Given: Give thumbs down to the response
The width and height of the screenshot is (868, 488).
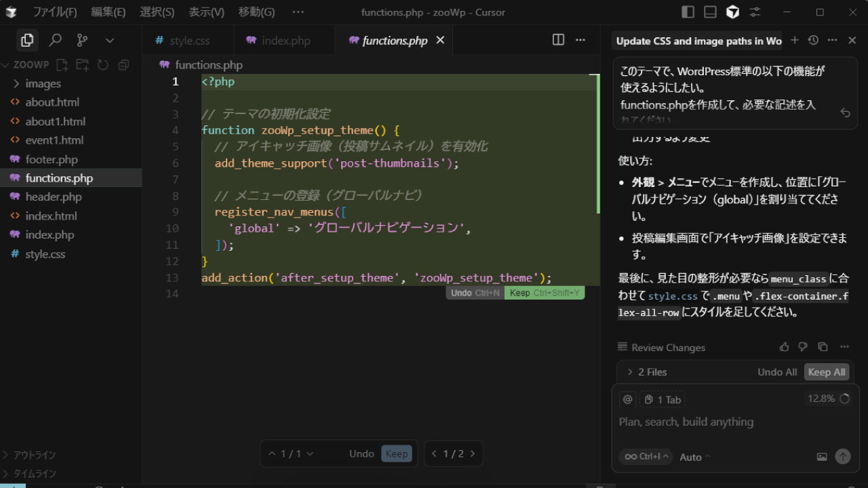Looking at the screenshot, I should (x=804, y=347).
